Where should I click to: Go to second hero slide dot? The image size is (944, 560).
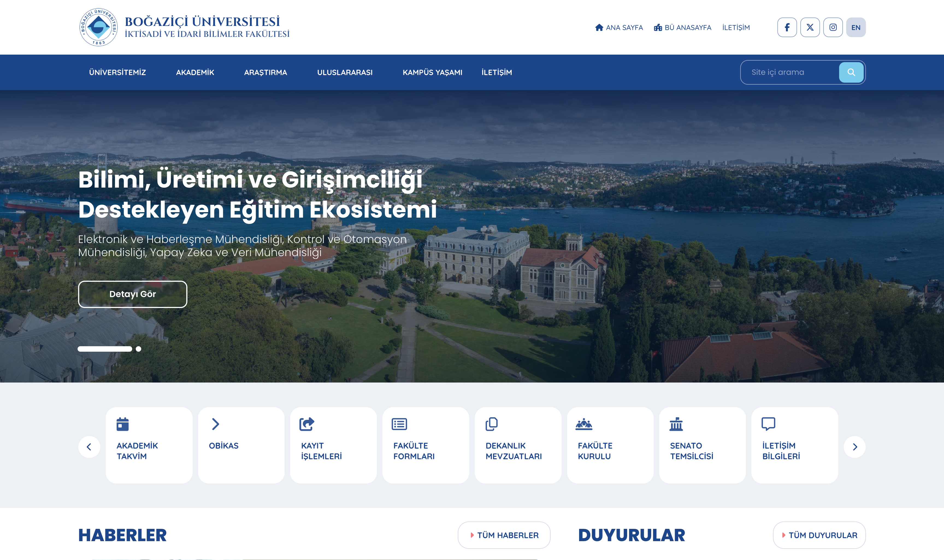(x=138, y=349)
